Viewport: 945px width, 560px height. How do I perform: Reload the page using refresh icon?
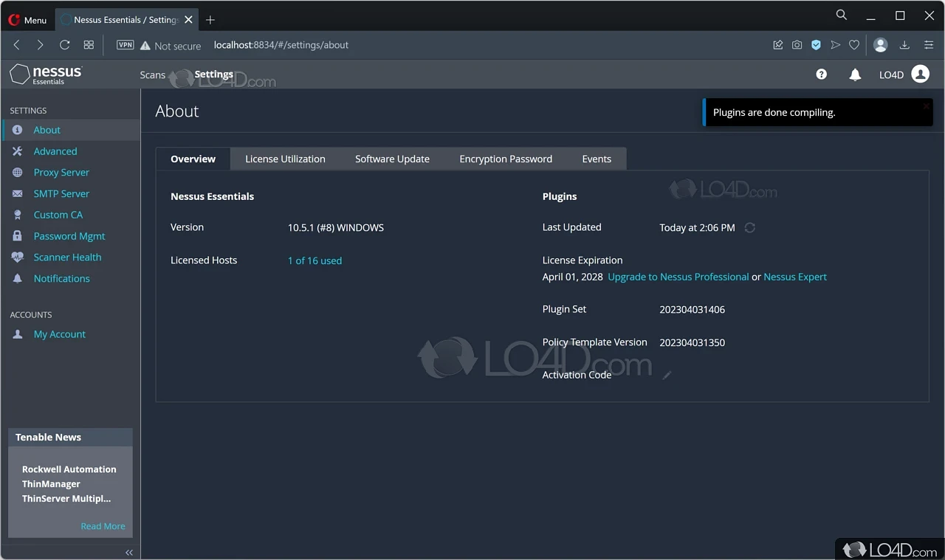[64, 45]
